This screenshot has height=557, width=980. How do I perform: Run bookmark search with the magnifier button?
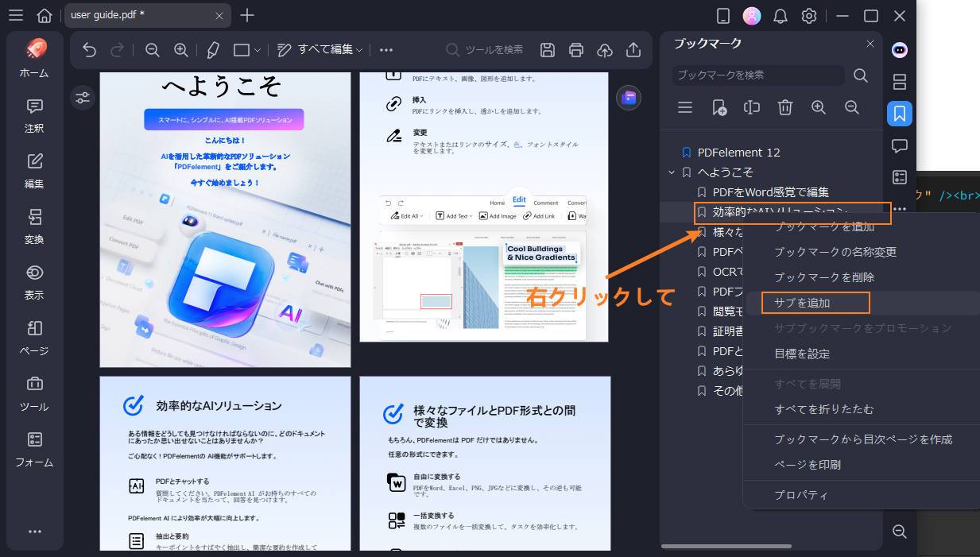pyautogui.click(x=860, y=75)
